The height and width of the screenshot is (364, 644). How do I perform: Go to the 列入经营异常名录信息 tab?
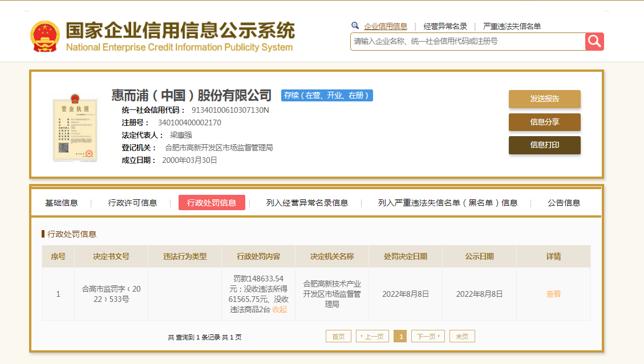307,203
